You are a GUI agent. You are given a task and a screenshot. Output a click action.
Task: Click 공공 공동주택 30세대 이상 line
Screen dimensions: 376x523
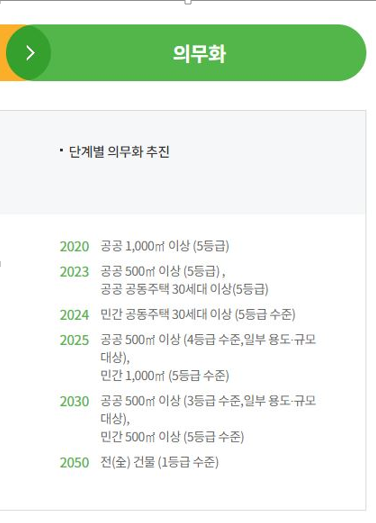point(184,289)
